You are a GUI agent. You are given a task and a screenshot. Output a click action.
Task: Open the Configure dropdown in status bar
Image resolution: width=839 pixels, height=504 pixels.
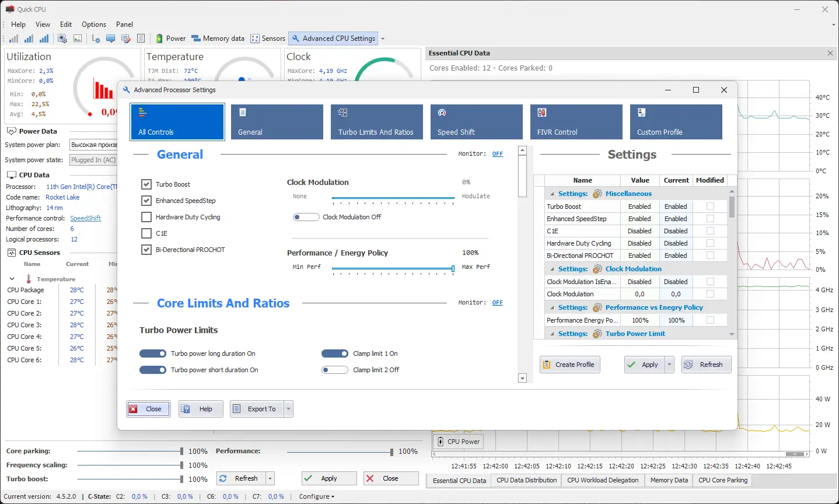(317, 496)
